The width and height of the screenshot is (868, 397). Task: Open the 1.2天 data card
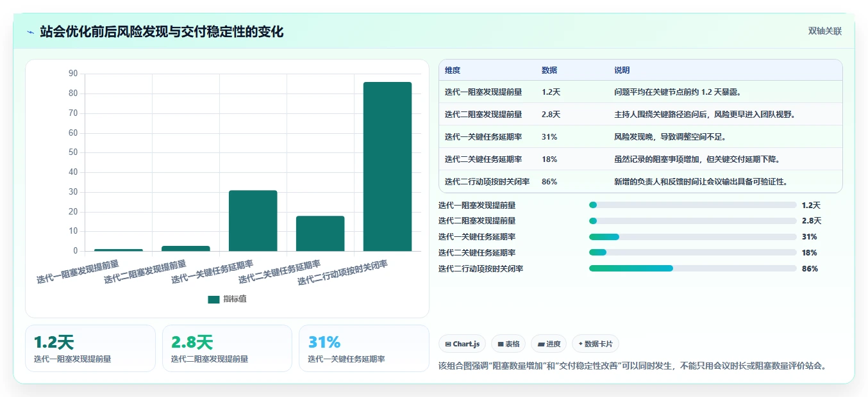point(90,348)
